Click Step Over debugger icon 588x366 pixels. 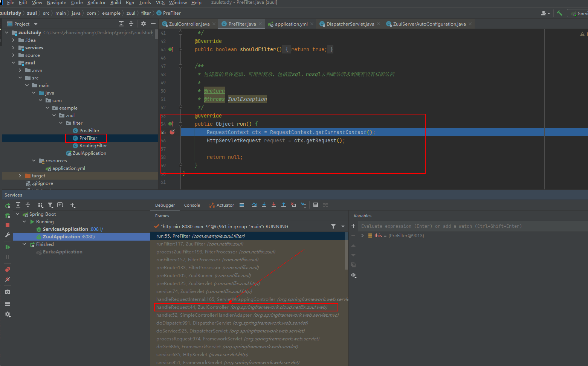tap(254, 205)
